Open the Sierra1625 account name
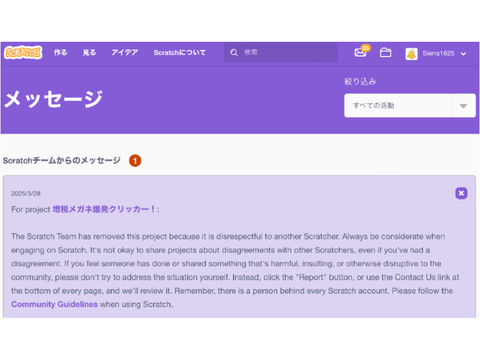Screen dimensions: 480x360 (x=438, y=53)
